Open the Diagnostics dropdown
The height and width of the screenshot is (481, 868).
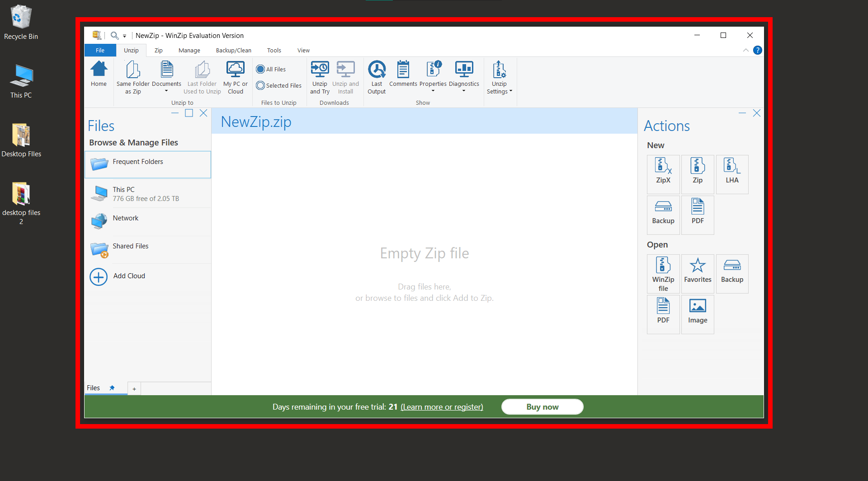[464, 90]
